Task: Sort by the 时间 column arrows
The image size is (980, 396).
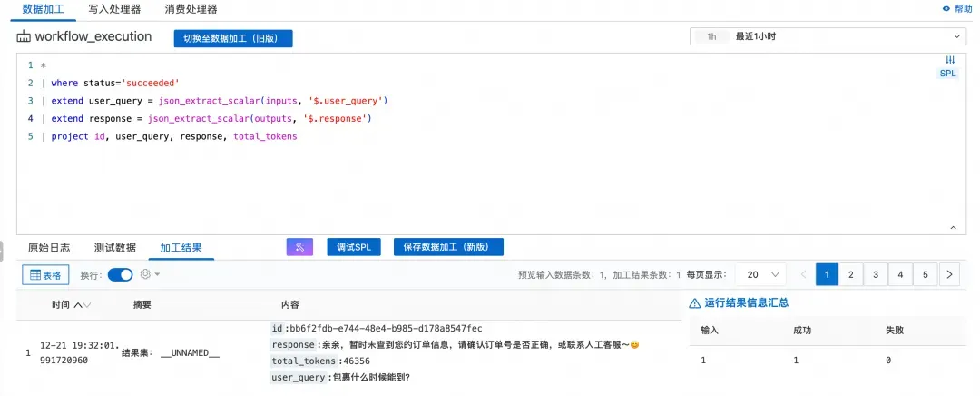Action: [x=82, y=305]
